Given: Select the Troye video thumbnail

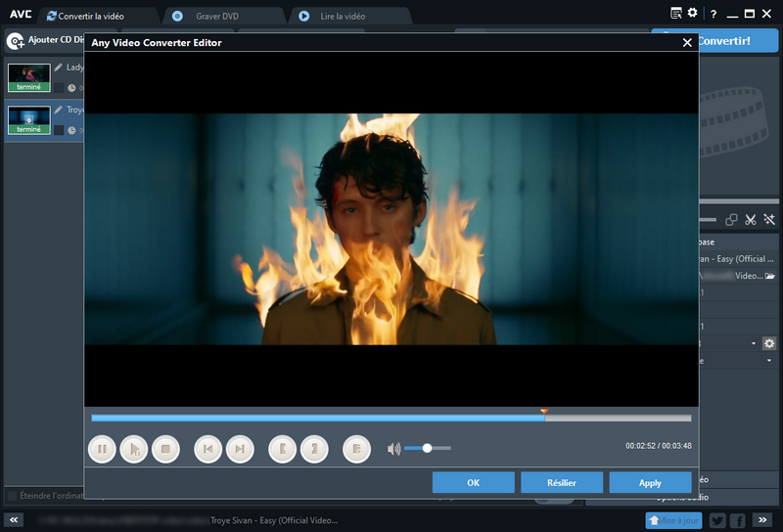Looking at the screenshot, I should point(29,119).
